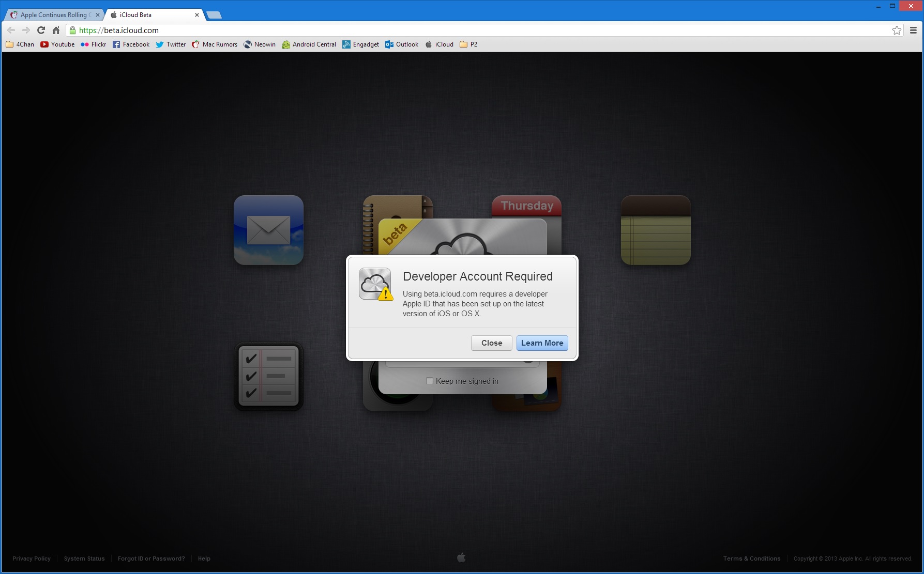Open the Android Central bookmark
Viewport: 924px width, 574px height.
click(x=309, y=44)
